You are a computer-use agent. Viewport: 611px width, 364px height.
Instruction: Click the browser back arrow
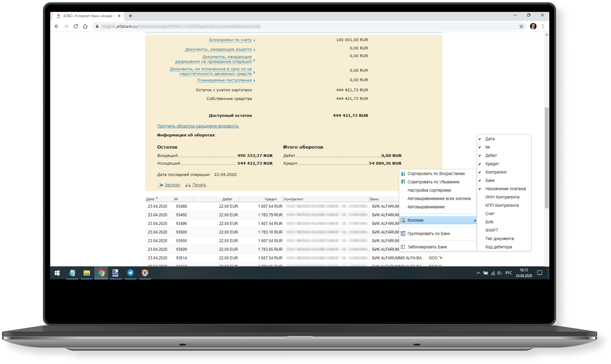coord(57,26)
